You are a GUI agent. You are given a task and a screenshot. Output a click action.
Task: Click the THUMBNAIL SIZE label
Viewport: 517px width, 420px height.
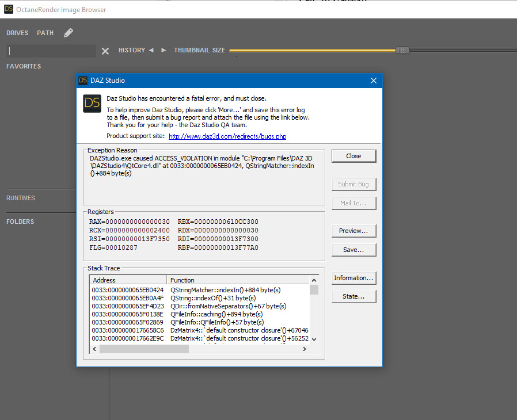click(199, 50)
